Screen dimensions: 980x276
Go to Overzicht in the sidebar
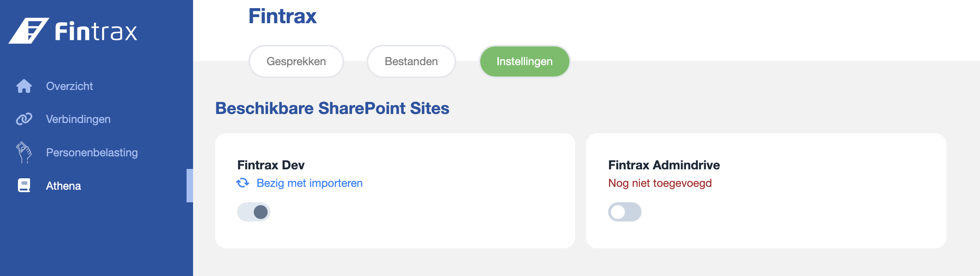click(x=69, y=86)
